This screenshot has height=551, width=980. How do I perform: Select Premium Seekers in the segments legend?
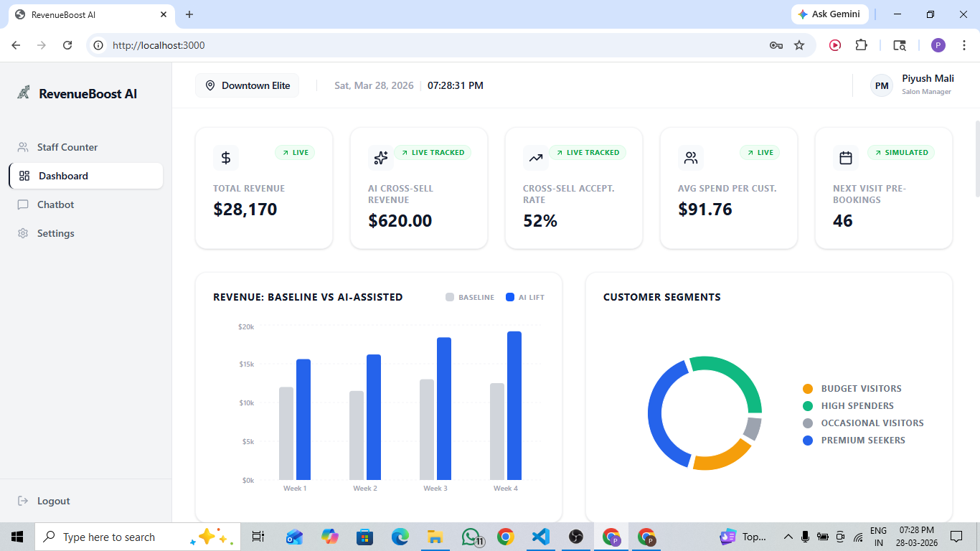pyautogui.click(x=854, y=441)
